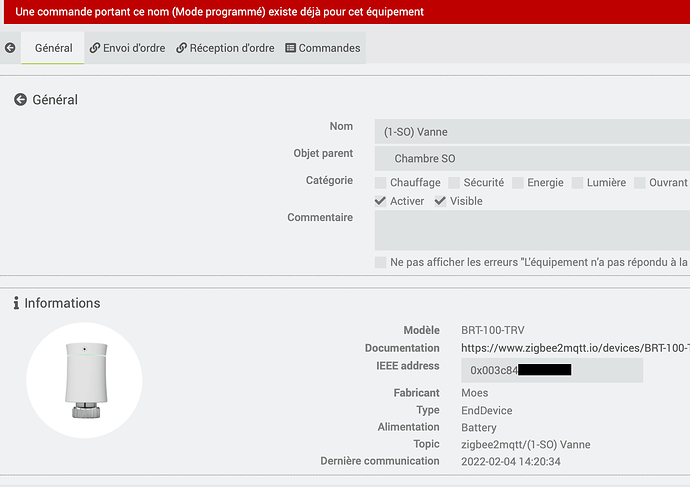Click the Informations section heading
690x487 pixels.
62,303
